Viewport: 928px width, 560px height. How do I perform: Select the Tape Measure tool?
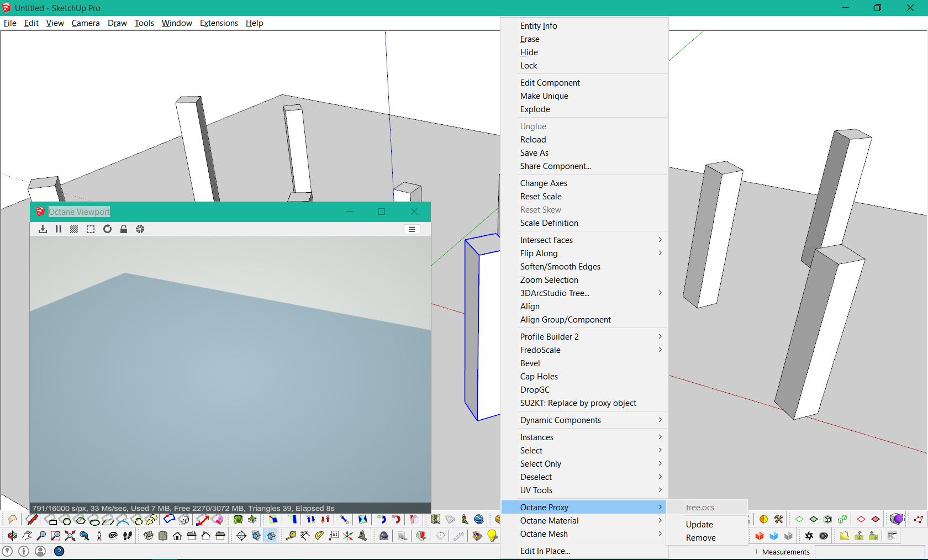pyautogui.click(x=291, y=536)
